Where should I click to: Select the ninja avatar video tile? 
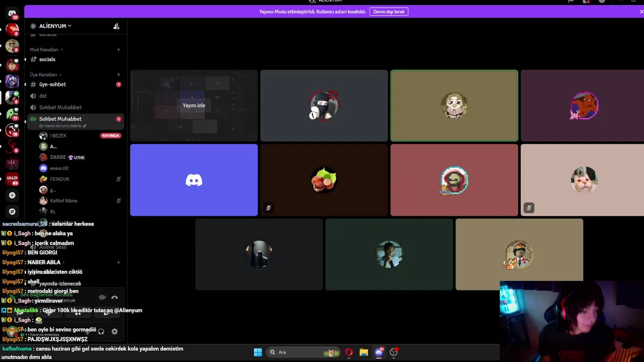pyautogui.click(x=324, y=106)
